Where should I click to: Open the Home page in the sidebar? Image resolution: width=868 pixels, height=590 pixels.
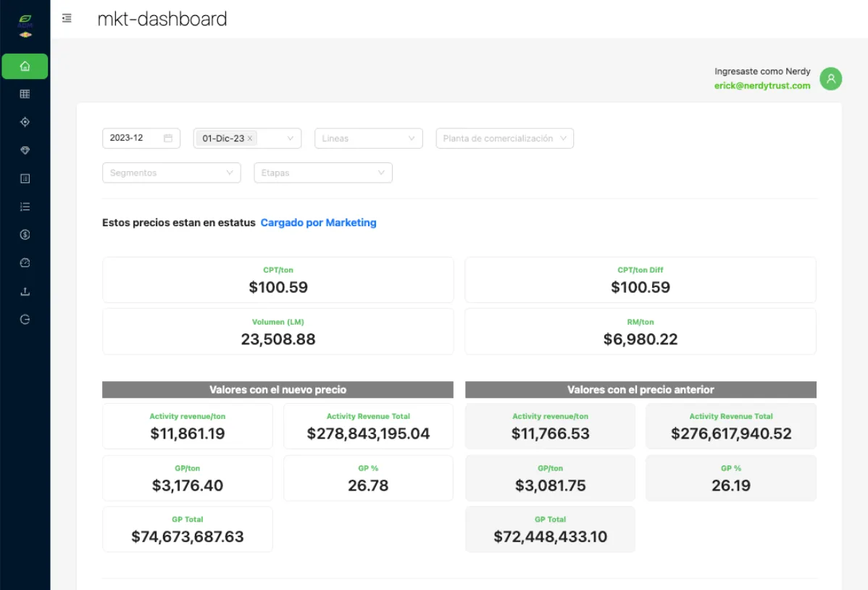[x=25, y=67]
